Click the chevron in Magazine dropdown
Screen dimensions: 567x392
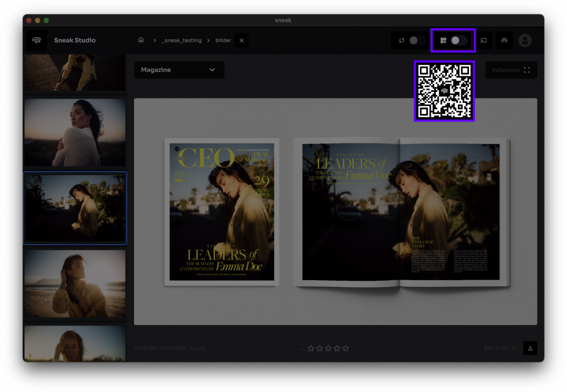click(212, 70)
